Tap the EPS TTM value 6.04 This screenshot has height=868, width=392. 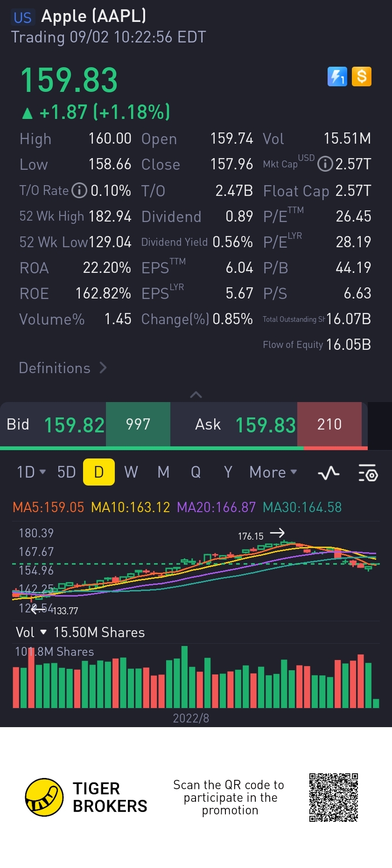pyautogui.click(x=239, y=268)
